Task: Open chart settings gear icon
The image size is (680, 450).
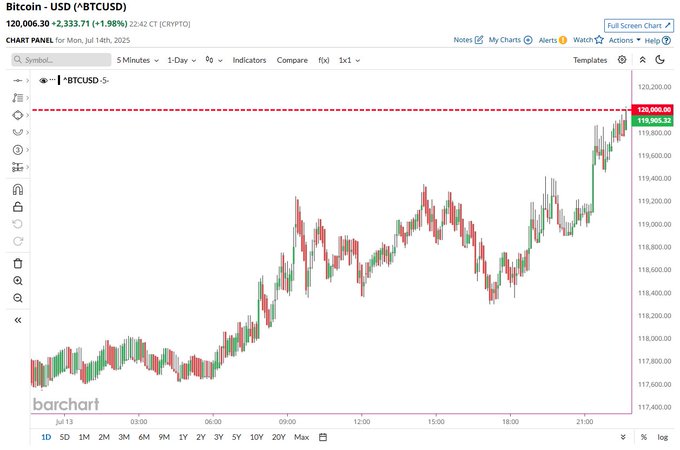Action: pyautogui.click(x=622, y=60)
